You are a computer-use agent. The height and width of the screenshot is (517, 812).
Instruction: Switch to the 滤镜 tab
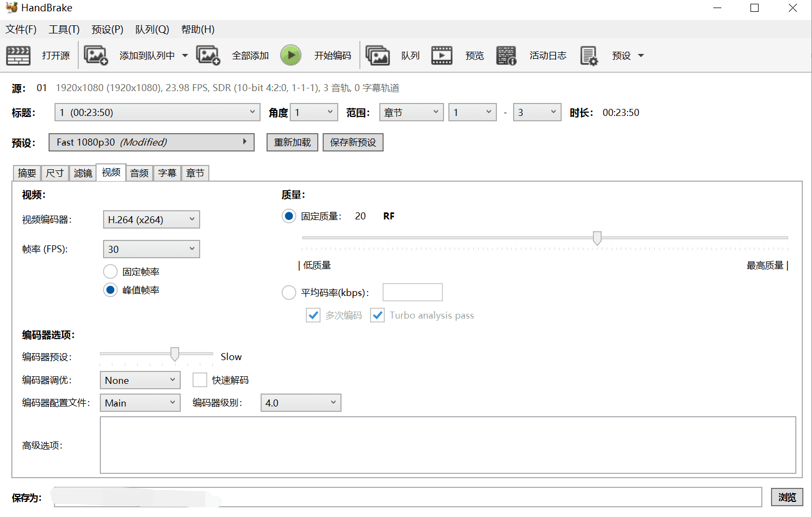(83, 173)
